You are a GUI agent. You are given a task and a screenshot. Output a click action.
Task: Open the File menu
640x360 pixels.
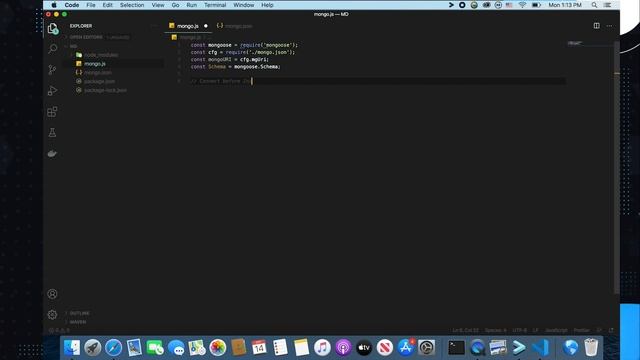click(91, 5)
